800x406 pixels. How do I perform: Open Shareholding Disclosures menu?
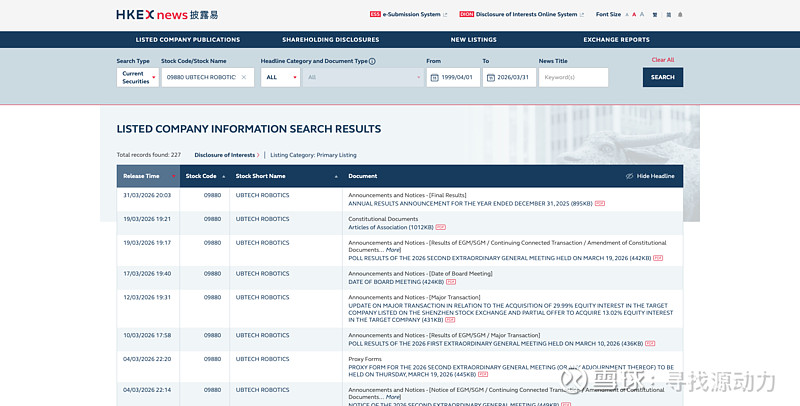point(331,40)
